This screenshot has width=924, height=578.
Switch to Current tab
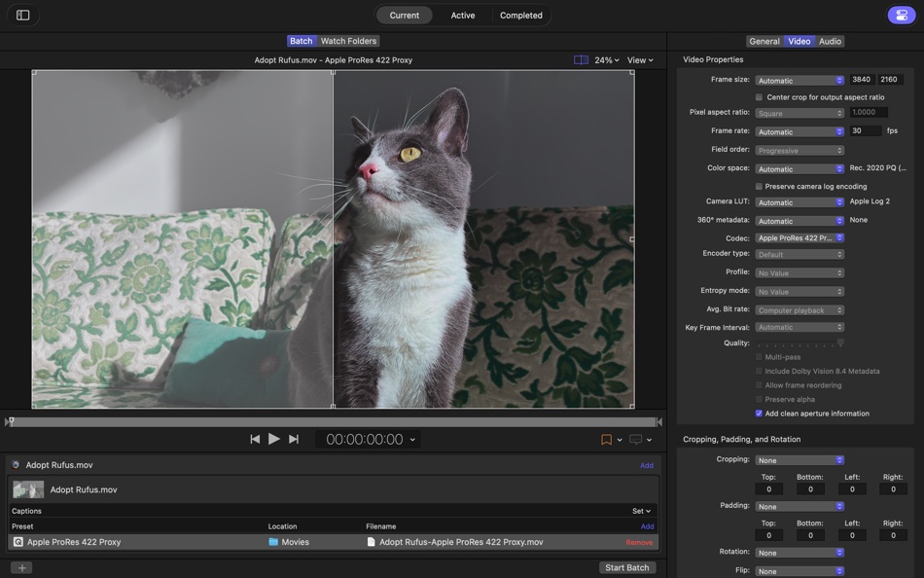click(x=405, y=16)
